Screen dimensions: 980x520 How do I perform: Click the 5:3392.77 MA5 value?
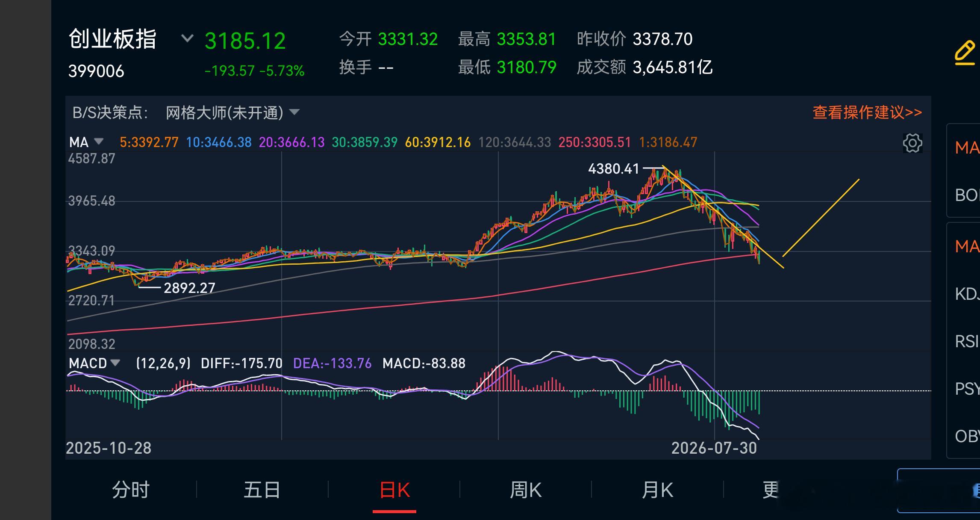coord(149,142)
